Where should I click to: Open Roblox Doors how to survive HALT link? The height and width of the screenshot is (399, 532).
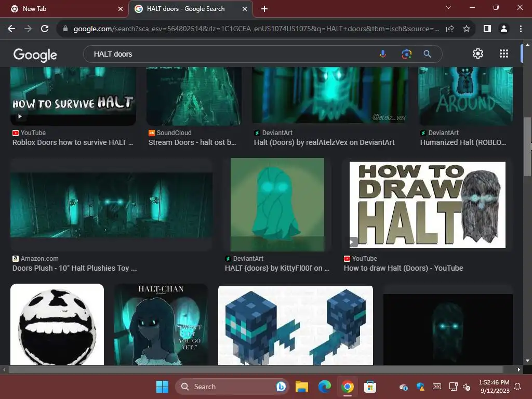coord(73,142)
